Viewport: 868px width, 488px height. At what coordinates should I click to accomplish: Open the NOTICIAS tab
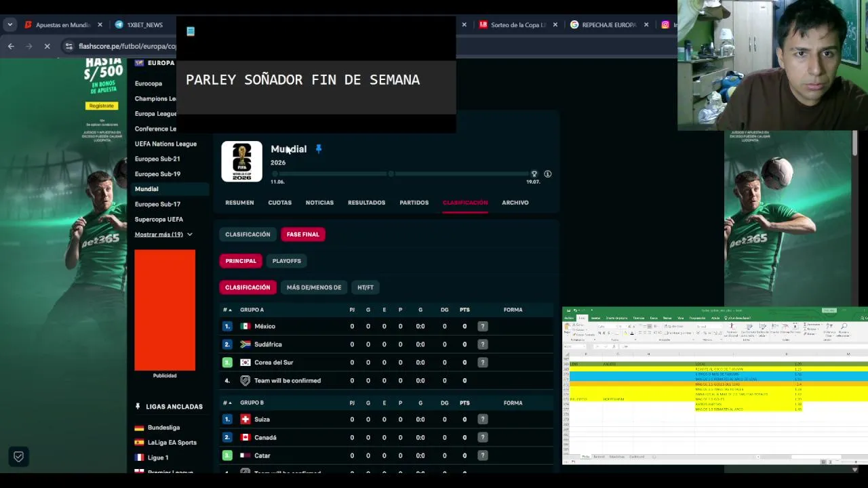(x=319, y=203)
